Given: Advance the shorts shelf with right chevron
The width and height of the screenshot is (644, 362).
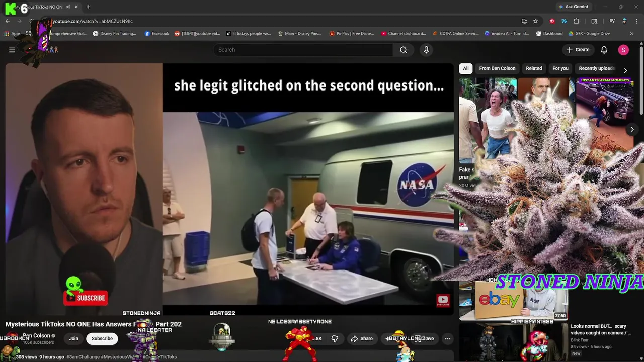Looking at the screenshot, I should (x=632, y=130).
